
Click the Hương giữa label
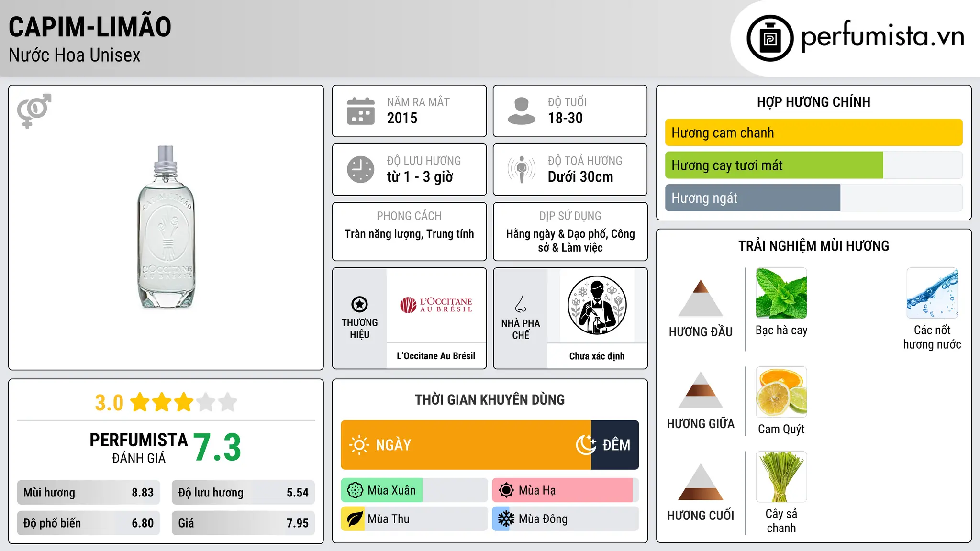coord(701,424)
